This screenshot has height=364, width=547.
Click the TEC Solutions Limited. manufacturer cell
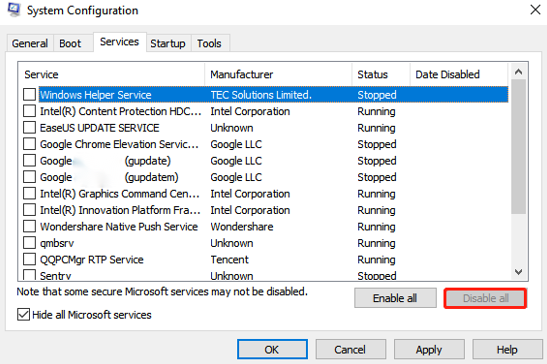(x=261, y=95)
